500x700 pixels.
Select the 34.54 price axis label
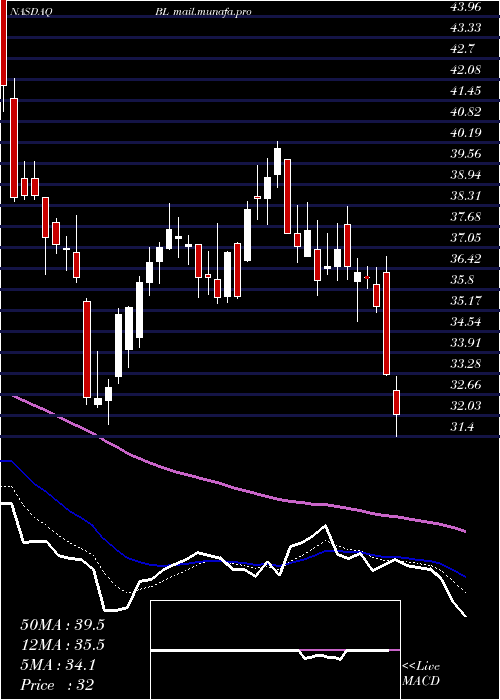tap(466, 321)
